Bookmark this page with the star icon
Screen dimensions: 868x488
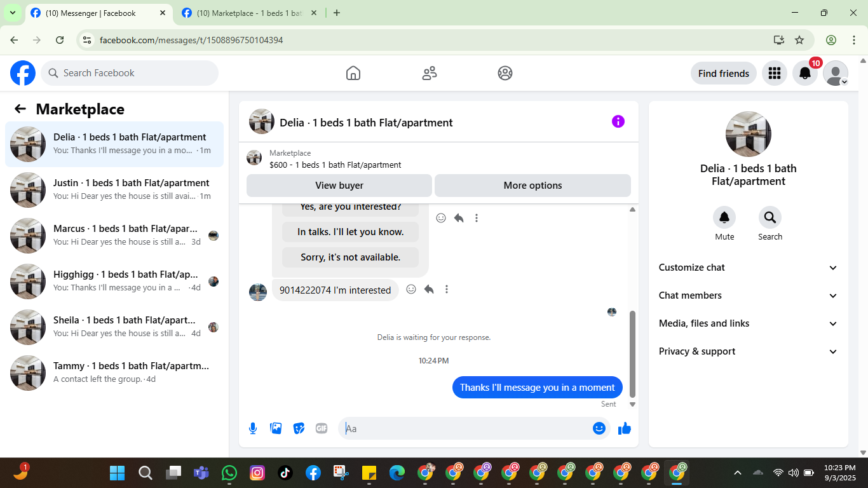click(799, 40)
